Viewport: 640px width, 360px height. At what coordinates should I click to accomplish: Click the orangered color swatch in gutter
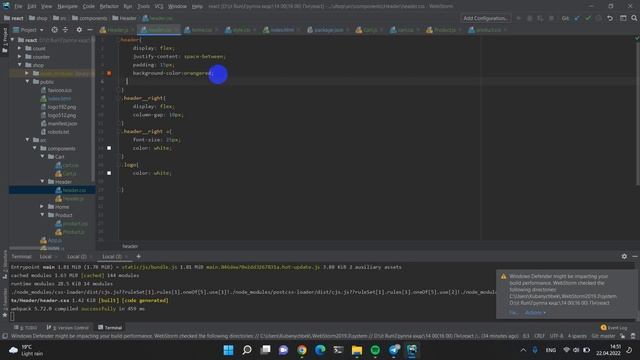[109, 73]
